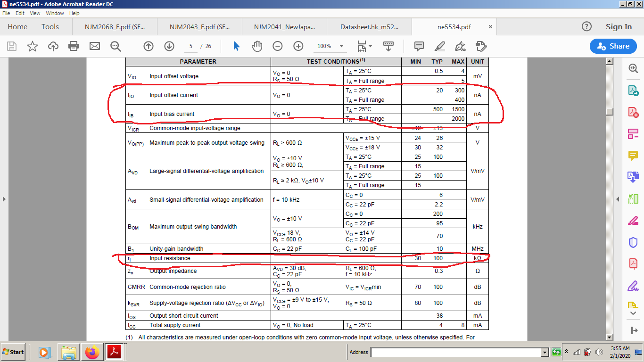
Task: Open Create PDF tool in sidebar
Action: [633, 112]
